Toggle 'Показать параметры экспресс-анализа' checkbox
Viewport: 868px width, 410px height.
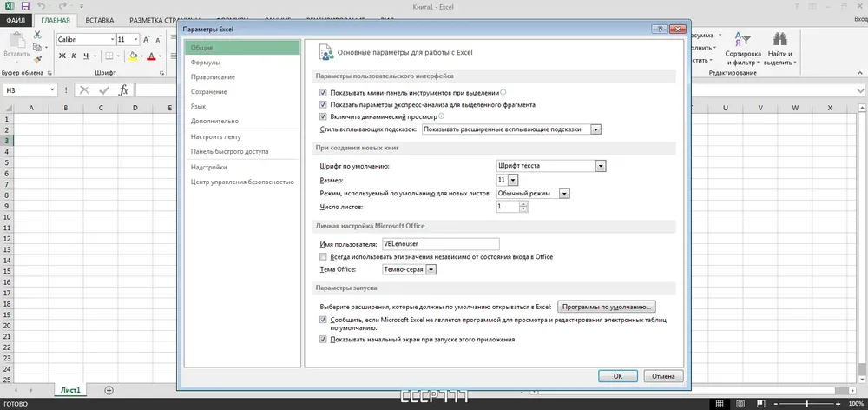[x=323, y=105]
